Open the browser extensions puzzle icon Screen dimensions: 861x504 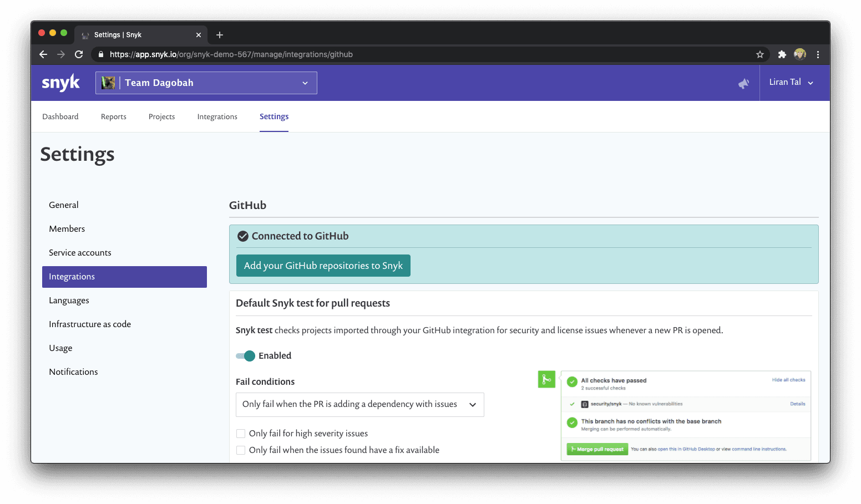click(x=782, y=54)
